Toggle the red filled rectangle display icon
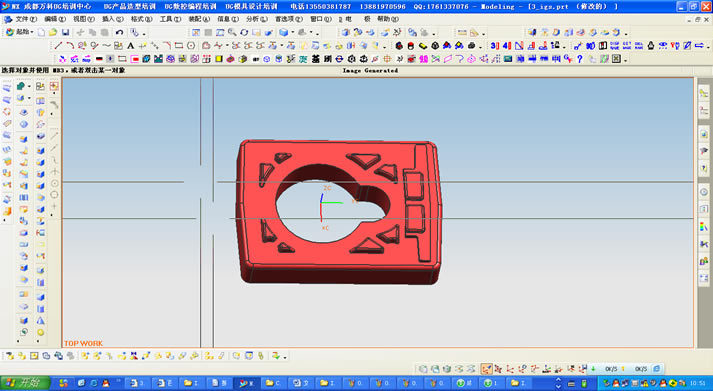 pos(135,59)
